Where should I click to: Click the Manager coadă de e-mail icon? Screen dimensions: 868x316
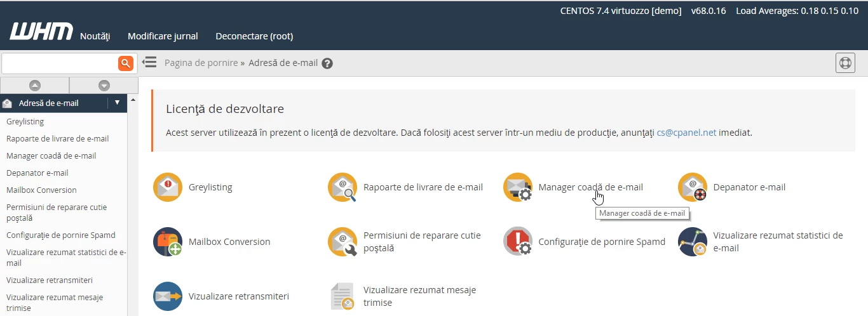pos(517,187)
